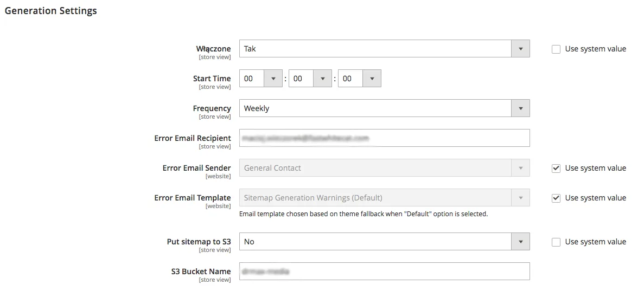Open the Frequency dropdown showing Weekly
The image size is (644, 291).
(385, 108)
